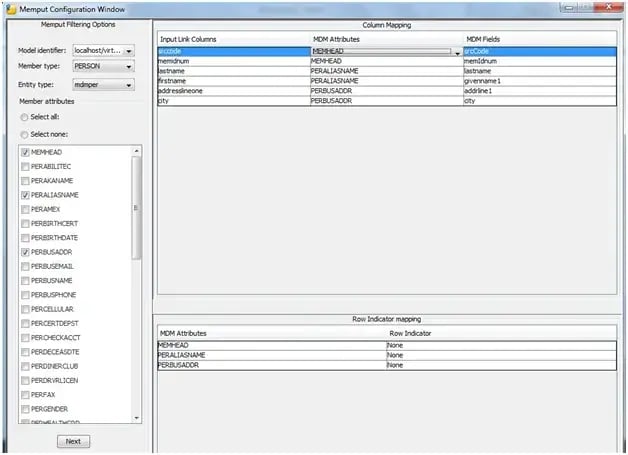This screenshot has height=455, width=628.
Task: Click PERALIASNAME attribute in lastname row
Action: 387,71
